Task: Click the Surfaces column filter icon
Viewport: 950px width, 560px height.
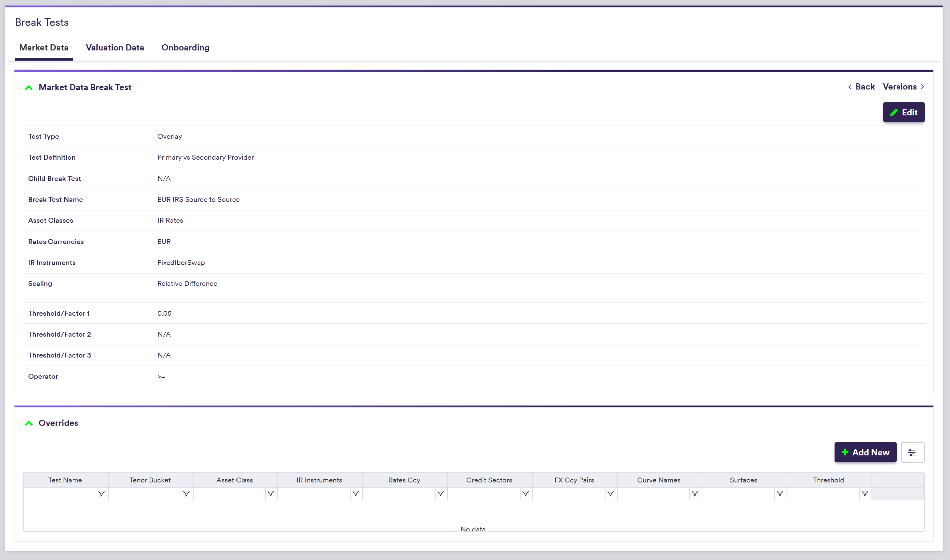Action: (x=780, y=494)
